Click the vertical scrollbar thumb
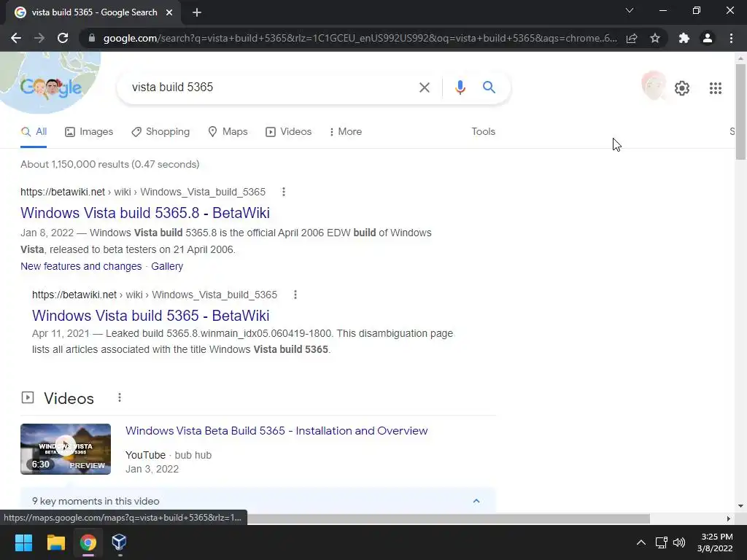Screen dimensions: 747x560 click(x=740, y=112)
